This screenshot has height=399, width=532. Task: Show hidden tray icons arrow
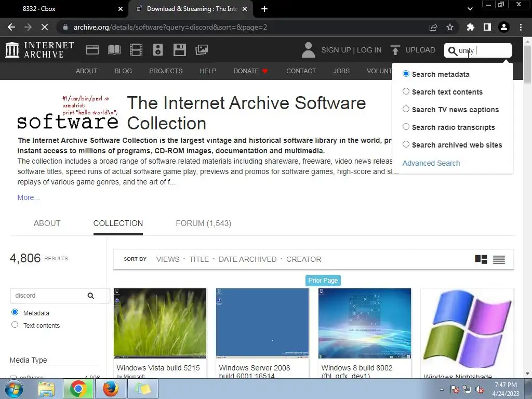tap(442, 389)
